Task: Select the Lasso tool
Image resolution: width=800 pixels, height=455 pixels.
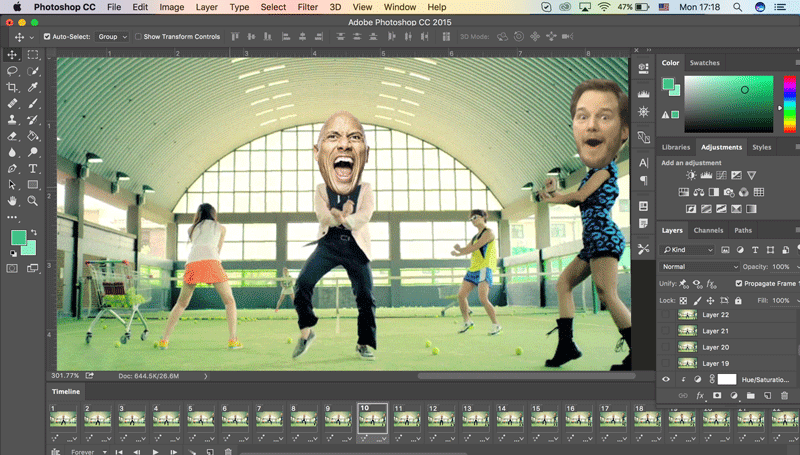Action: [x=12, y=71]
